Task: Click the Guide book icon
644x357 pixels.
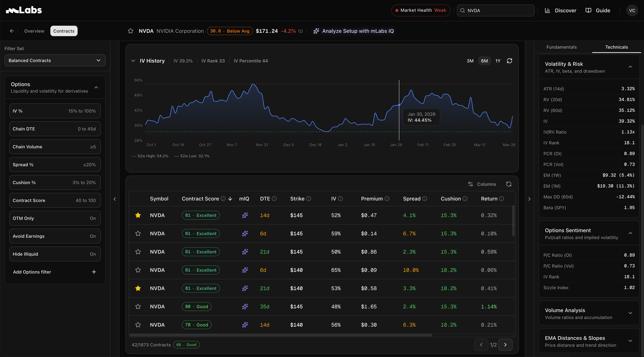Action: 588,10
